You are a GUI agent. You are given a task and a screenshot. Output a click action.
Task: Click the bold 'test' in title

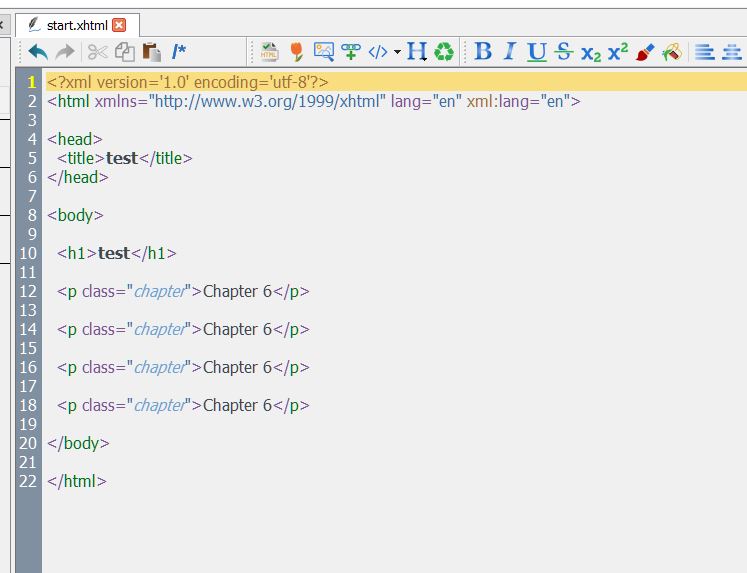pos(122,158)
